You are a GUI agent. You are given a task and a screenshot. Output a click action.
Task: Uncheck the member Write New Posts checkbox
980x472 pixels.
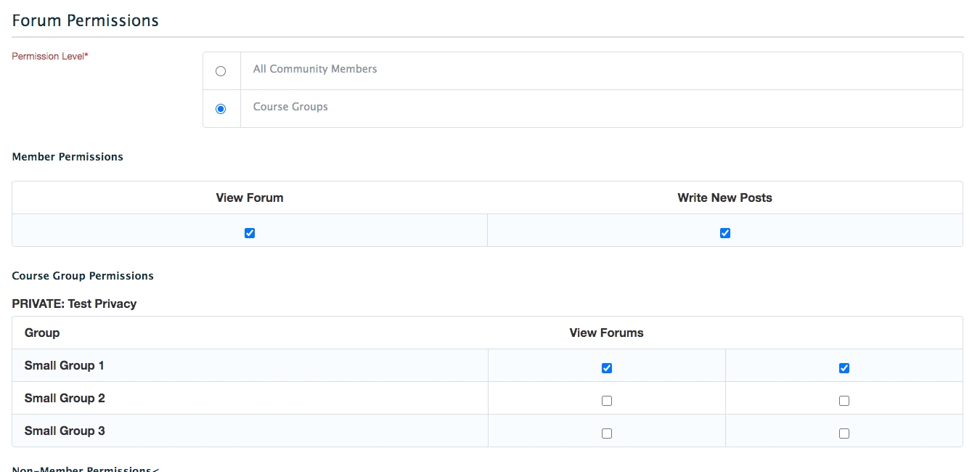[724, 233]
